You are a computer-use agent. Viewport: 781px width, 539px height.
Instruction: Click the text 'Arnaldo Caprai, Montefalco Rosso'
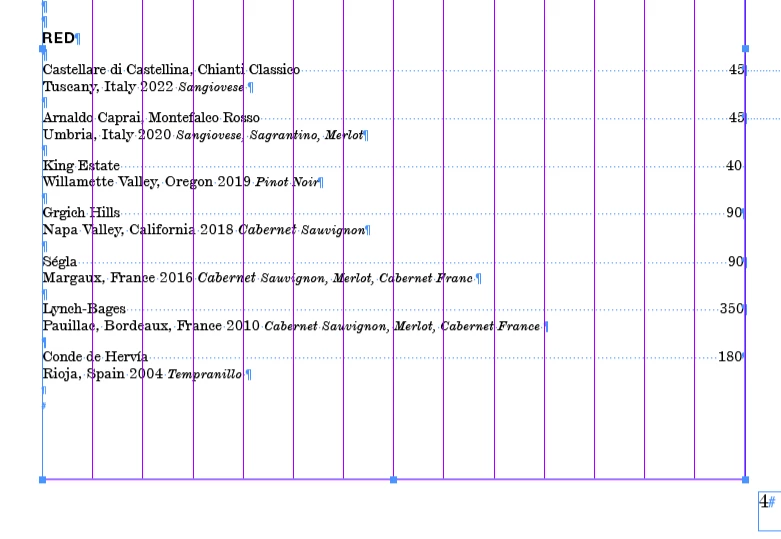(151, 118)
